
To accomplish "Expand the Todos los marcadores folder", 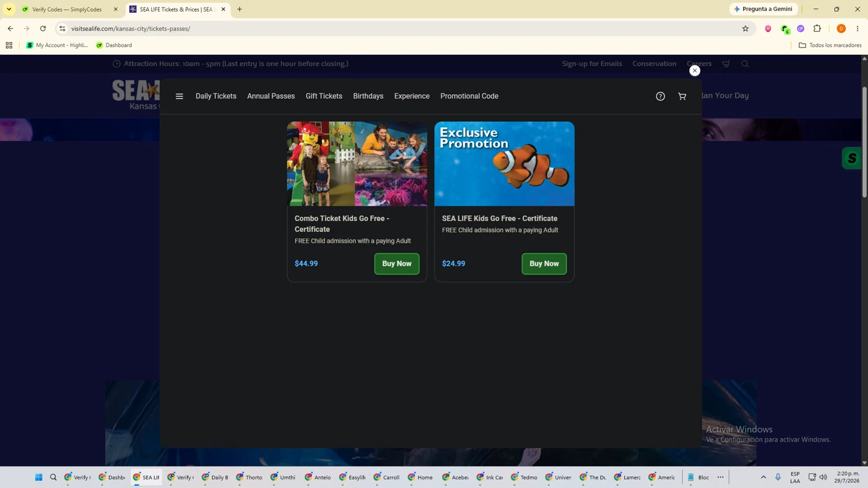I will click(x=830, y=45).
